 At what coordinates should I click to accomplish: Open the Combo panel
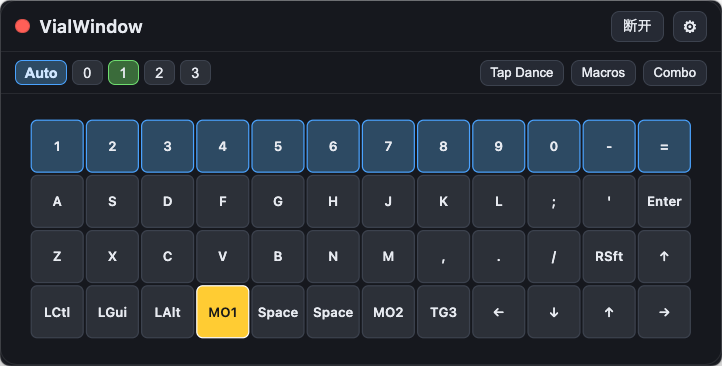point(675,73)
